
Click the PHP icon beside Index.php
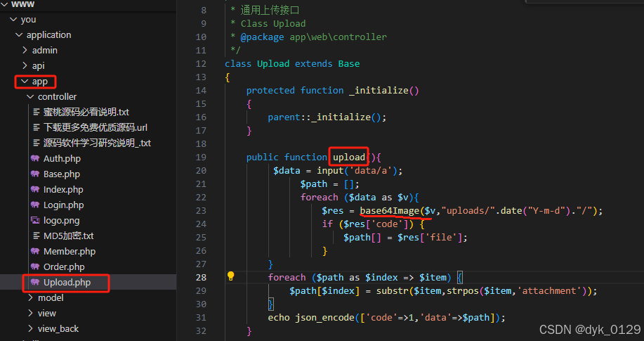pos(35,189)
